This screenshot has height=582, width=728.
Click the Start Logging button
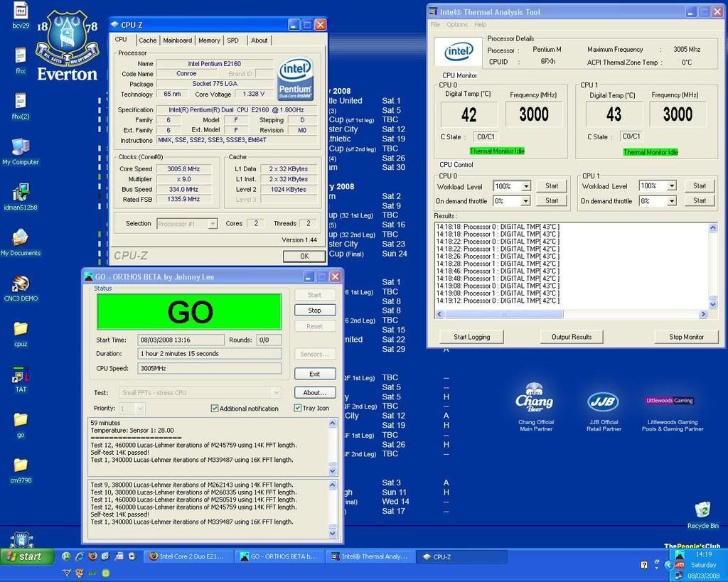click(x=472, y=337)
